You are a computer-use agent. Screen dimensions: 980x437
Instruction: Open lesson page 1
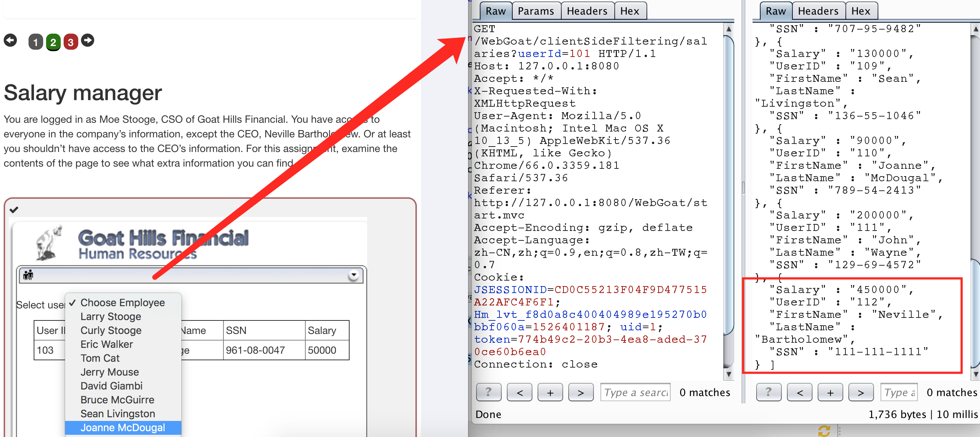click(35, 42)
